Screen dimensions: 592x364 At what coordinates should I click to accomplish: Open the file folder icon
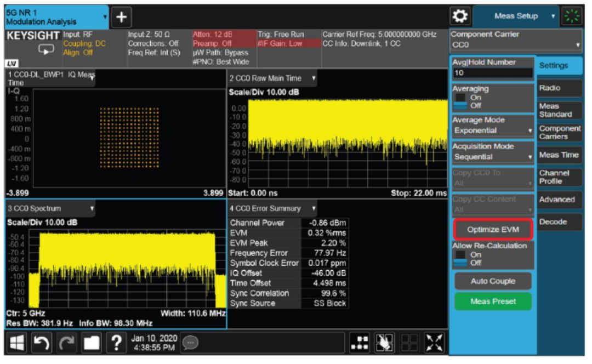pyautogui.click(x=91, y=343)
